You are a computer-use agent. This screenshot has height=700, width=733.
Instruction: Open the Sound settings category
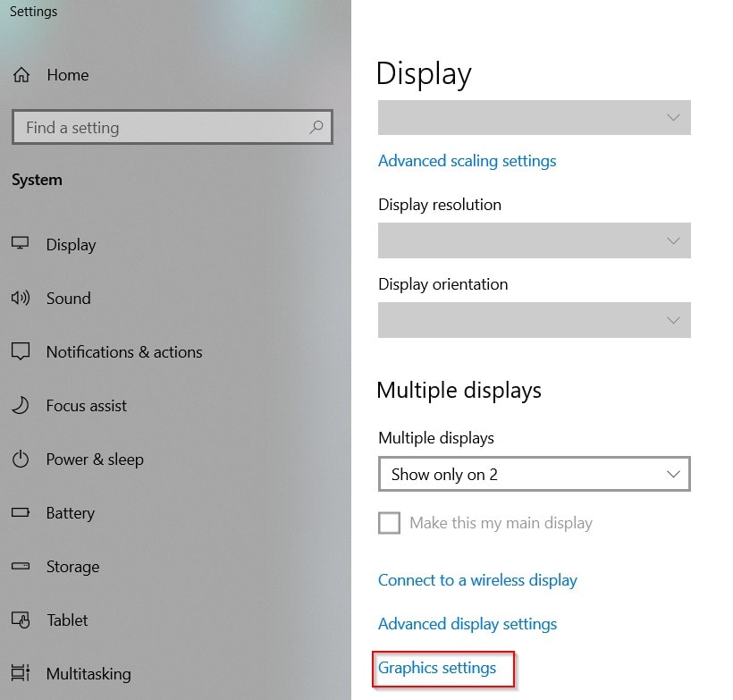click(69, 298)
